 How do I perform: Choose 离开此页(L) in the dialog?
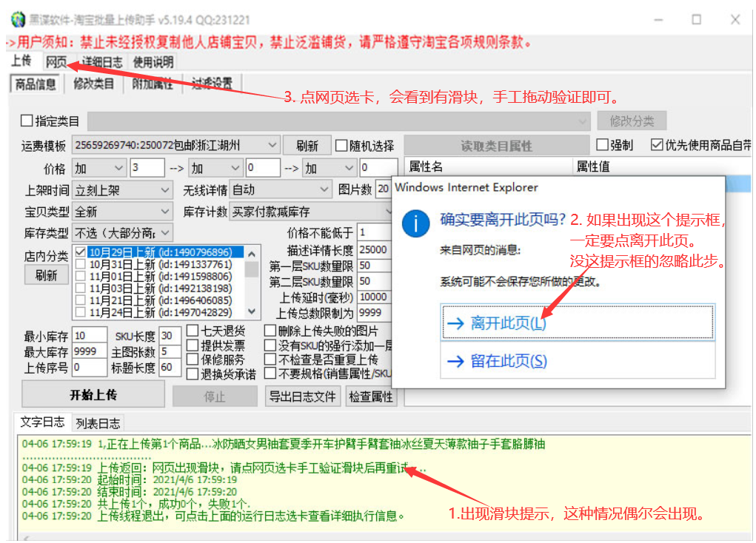coord(578,322)
